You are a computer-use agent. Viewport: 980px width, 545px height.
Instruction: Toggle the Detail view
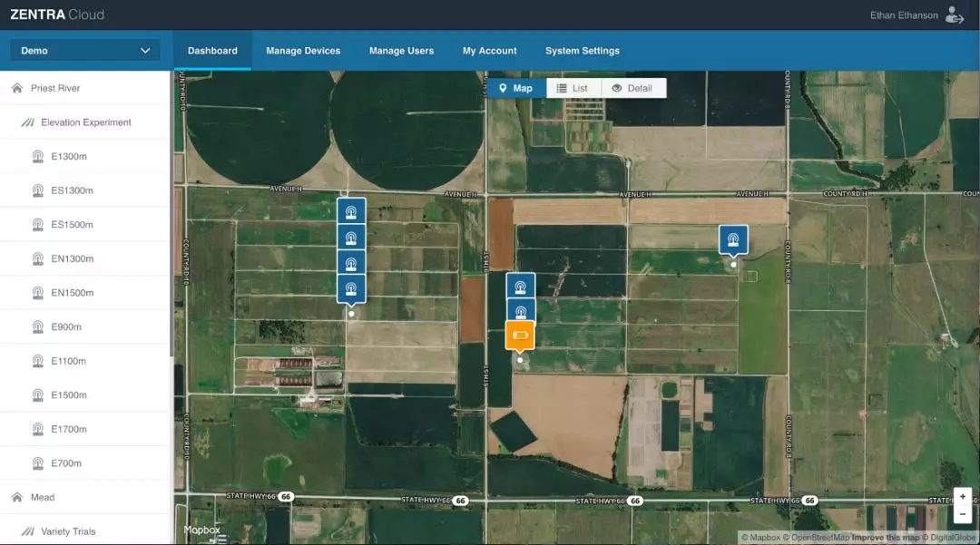point(632,88)
